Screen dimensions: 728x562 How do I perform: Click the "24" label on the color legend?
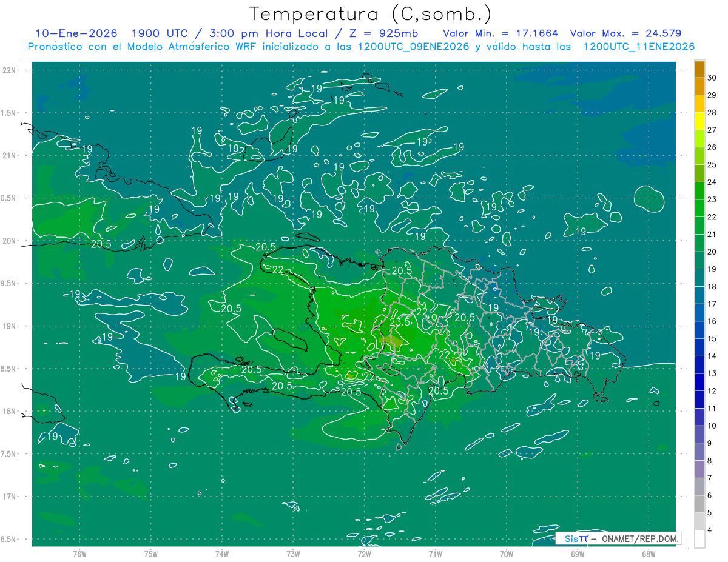click(712, 182)
